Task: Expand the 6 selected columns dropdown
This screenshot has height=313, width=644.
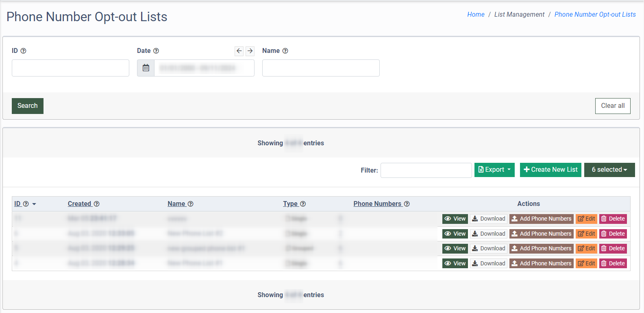Action: (609, 170)
